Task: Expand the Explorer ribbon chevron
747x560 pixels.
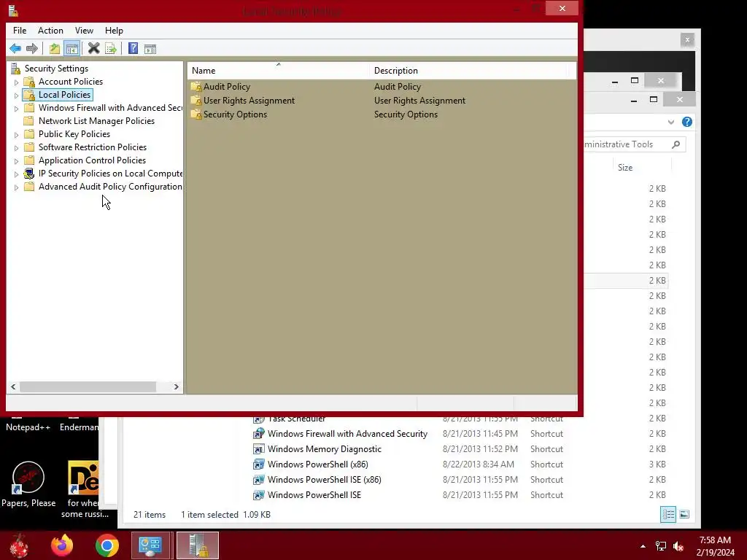Action: (671, 122)
